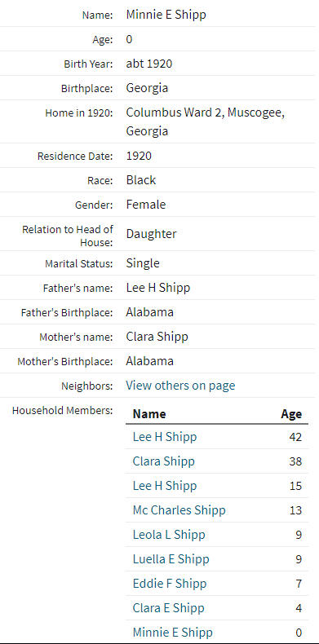Click the Name column header

[x=149, y=413]
